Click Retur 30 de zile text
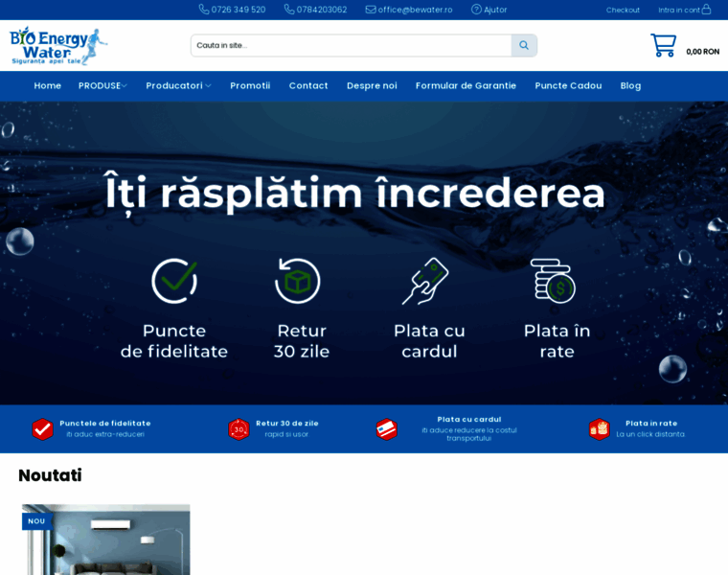Viewport: 728px width, 575px height. tap(287, 424)
